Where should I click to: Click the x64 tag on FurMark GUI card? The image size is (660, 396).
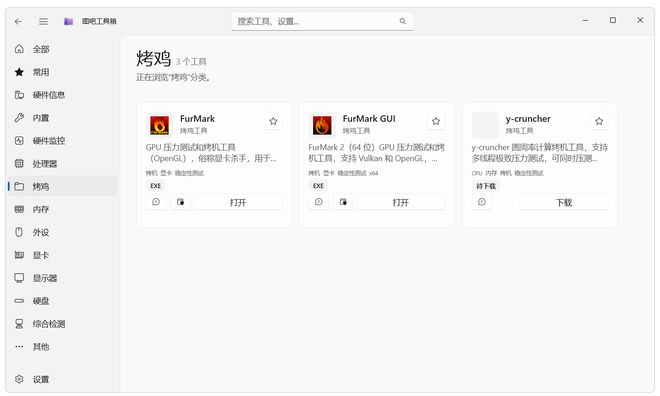[x=374, y=173]
